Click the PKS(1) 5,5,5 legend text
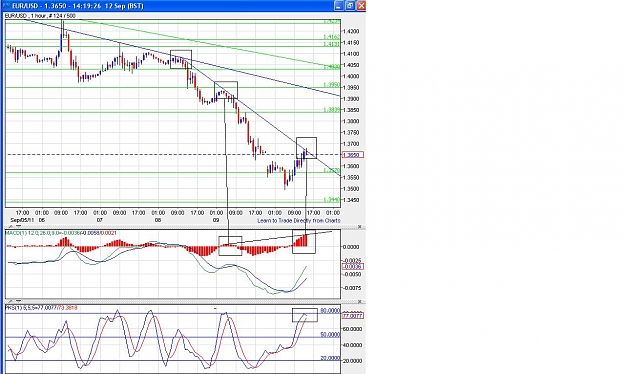Viewport: 625px width, 374px height. [x=41, y=307]
